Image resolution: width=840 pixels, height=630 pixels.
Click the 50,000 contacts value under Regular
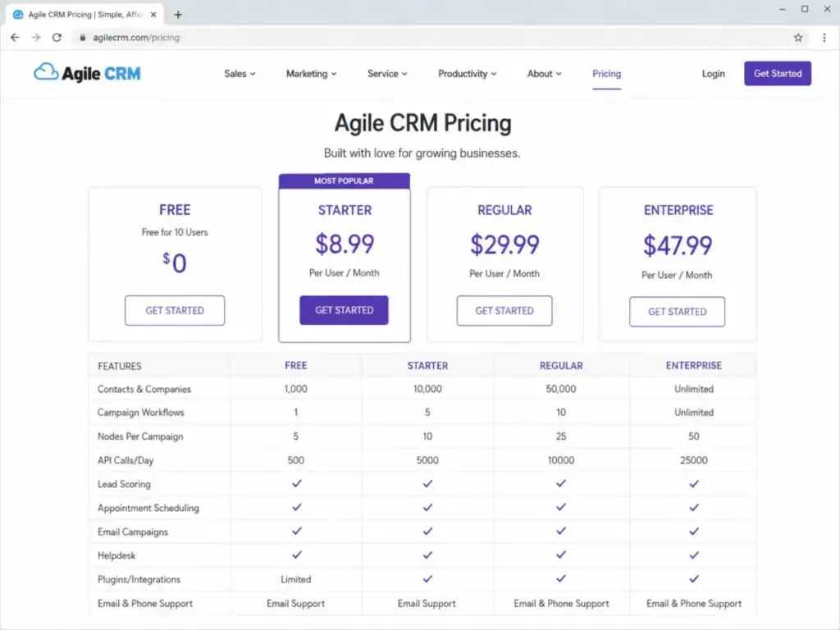point(561,389)
